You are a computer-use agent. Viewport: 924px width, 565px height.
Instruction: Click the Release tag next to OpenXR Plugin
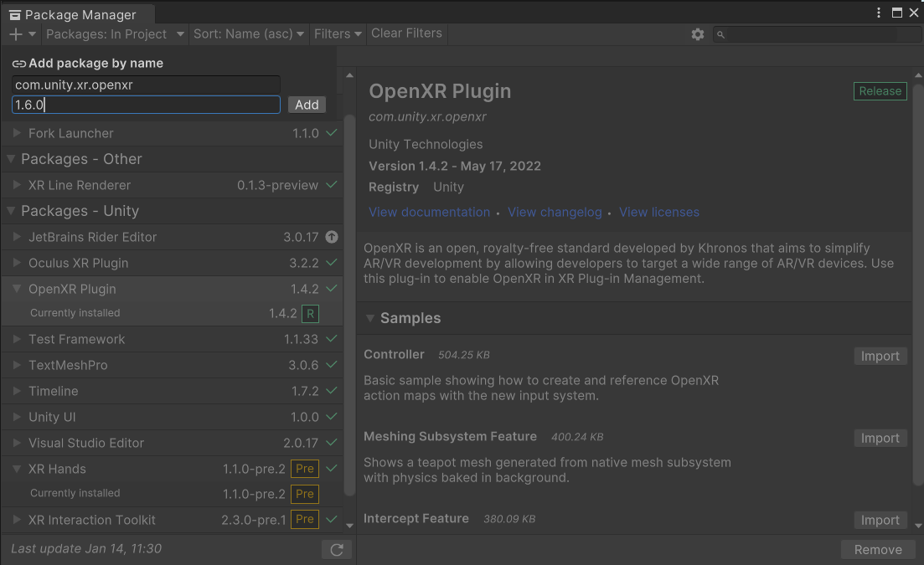[x=880, y=91]
